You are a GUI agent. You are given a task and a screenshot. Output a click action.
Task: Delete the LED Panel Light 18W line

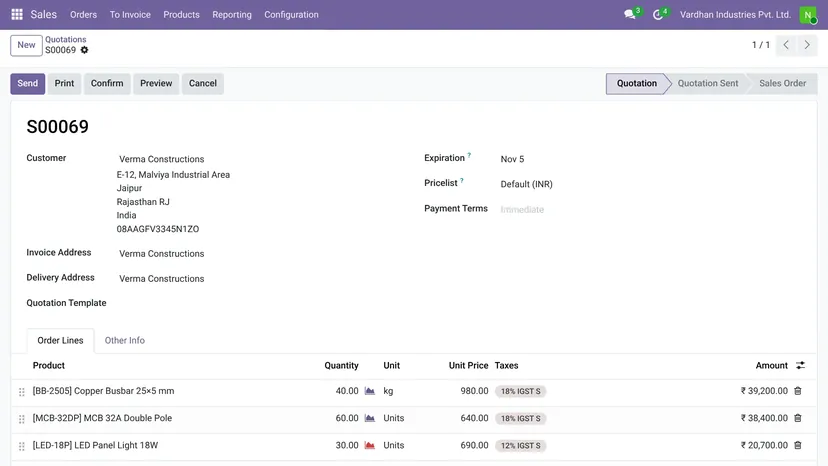[x=798, y=445]
